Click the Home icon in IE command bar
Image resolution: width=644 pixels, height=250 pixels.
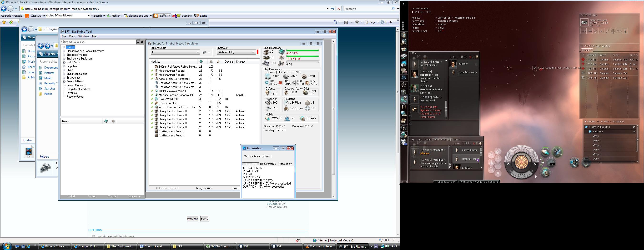pyautogui.click(x=336, y=22)
